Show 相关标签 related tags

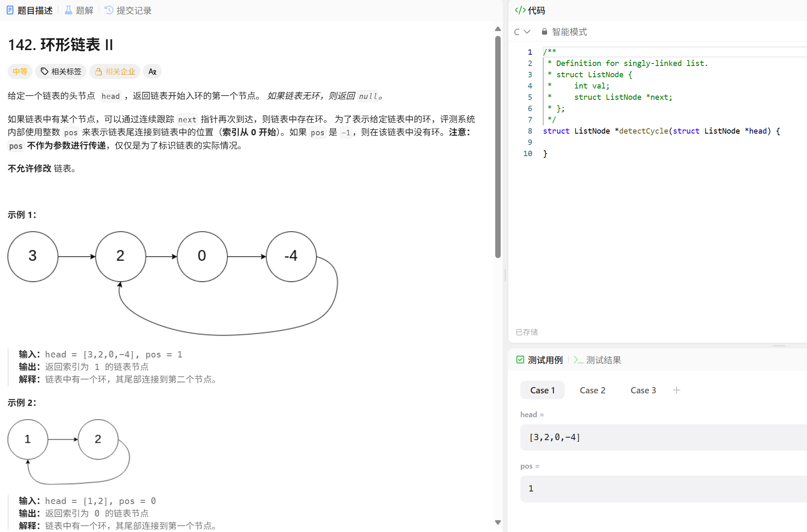click(61, 71)
